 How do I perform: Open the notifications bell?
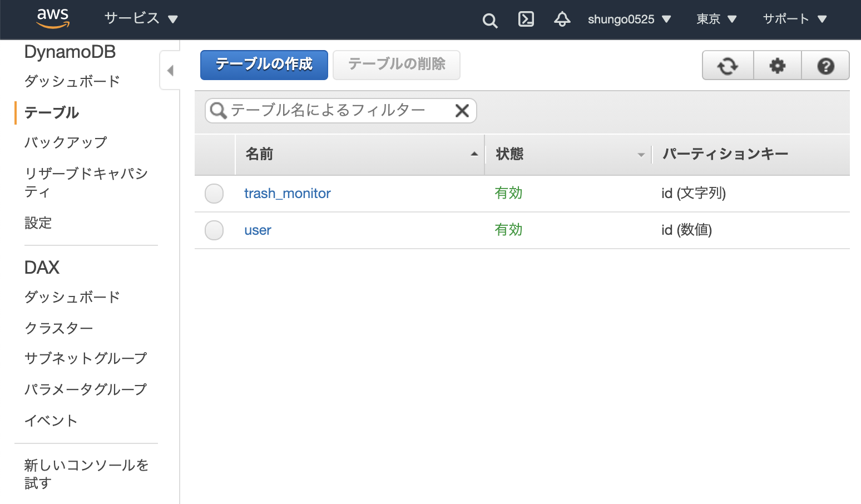point(562,19)
